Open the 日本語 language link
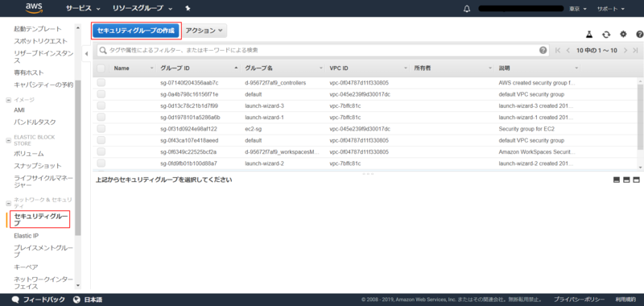 coord(93,300)
